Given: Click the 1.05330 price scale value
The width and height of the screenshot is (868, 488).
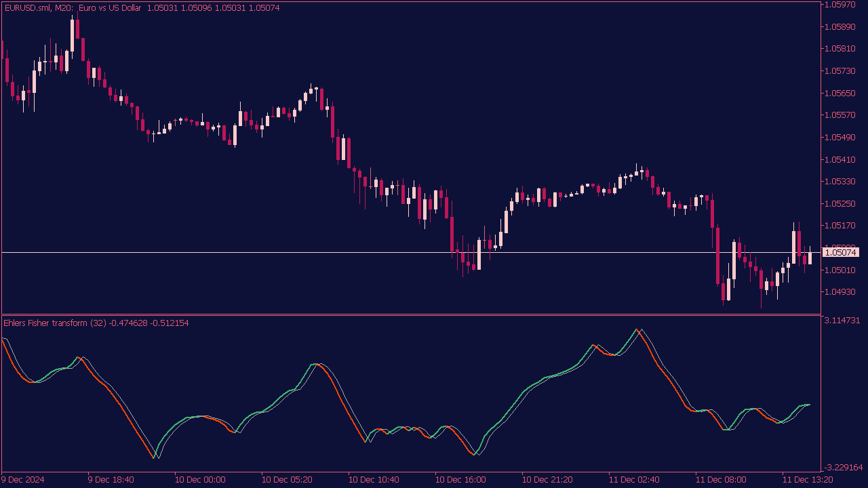Looking at the screenshot, I should 840,182.
